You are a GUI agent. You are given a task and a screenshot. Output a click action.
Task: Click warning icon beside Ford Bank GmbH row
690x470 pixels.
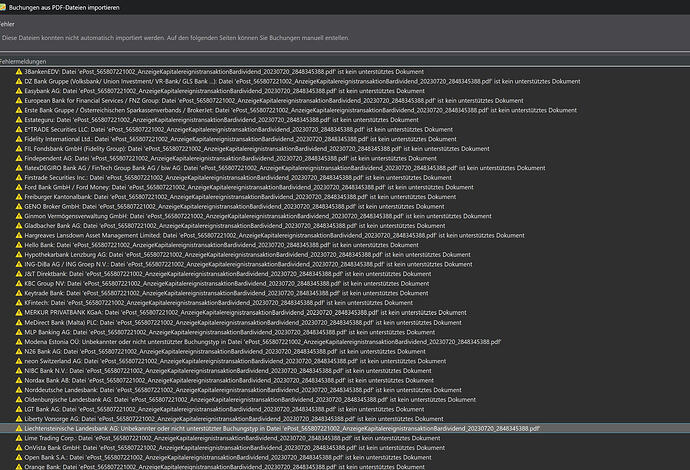pyautogui.click(x=18, y=187)
